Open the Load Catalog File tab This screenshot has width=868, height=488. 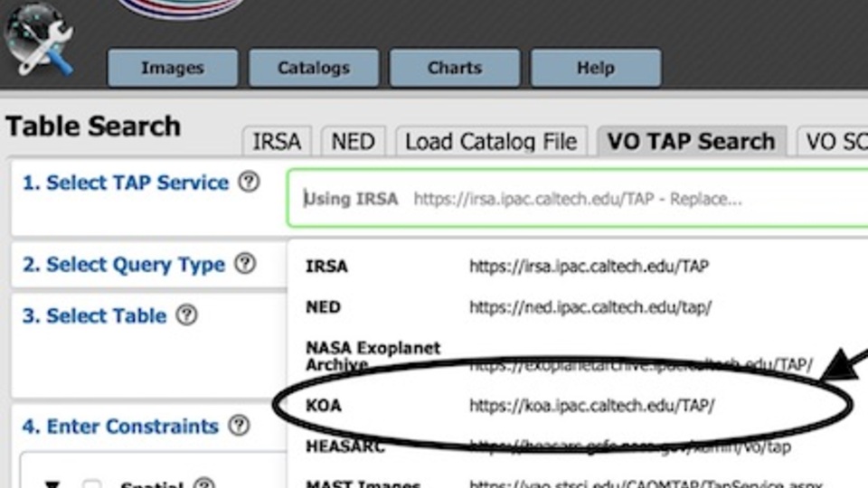pos(491,142)
